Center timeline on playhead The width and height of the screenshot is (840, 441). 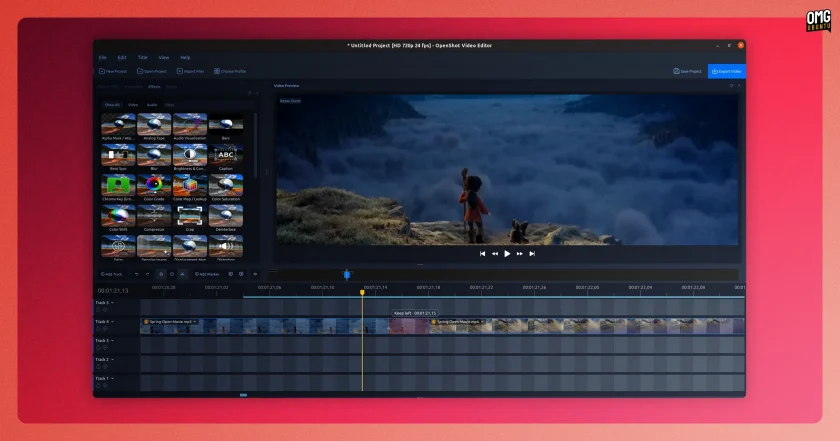(255, 274)
